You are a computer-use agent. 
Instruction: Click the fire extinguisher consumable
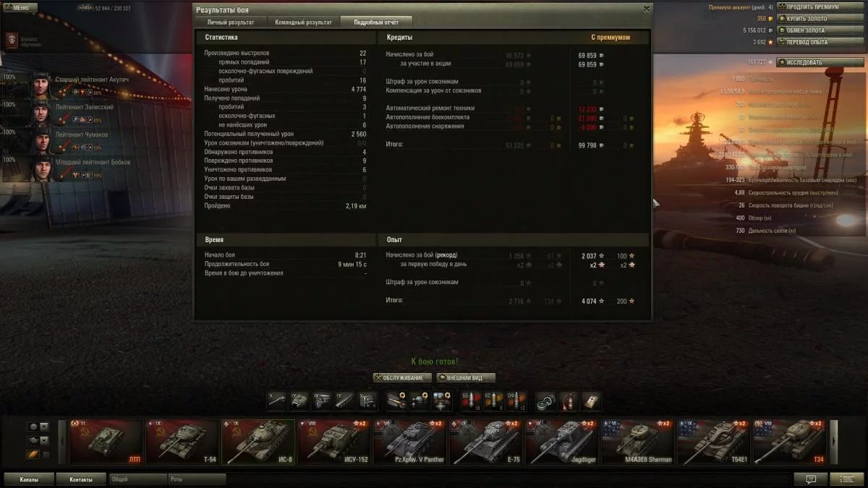coord(570,401)
